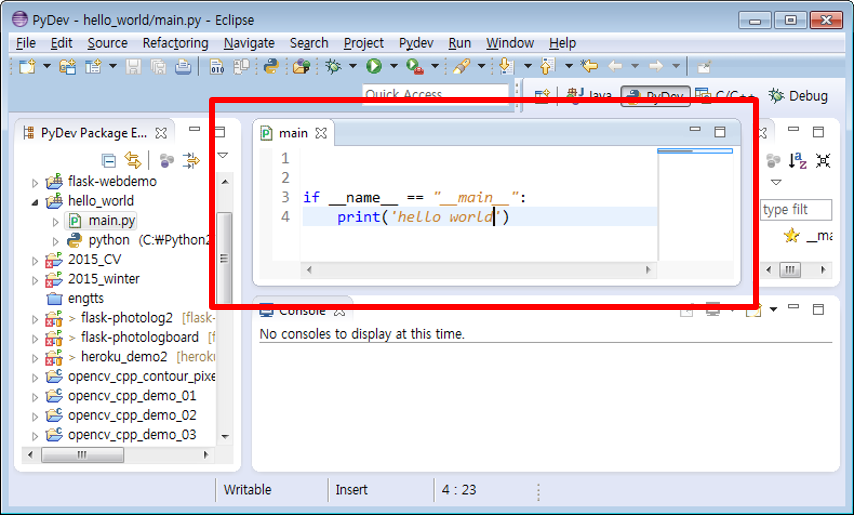This screenshot has width=854, height=515.
Task: Click the green Run button in toolbar
Action: [x=374, y=67]
